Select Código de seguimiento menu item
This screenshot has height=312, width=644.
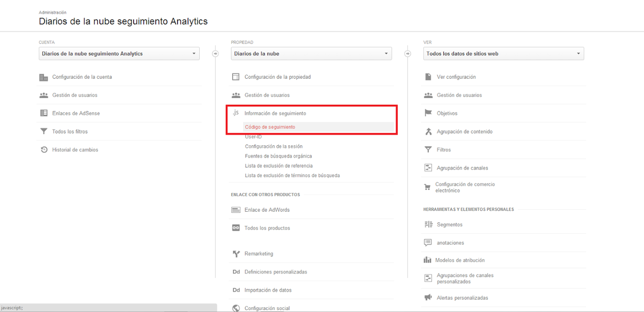(270, 127)
